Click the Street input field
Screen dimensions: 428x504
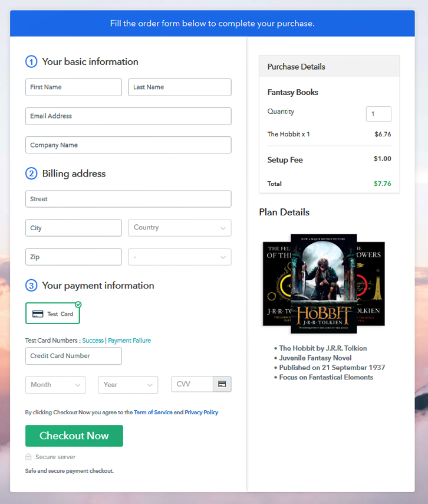(x=128, y=199)
